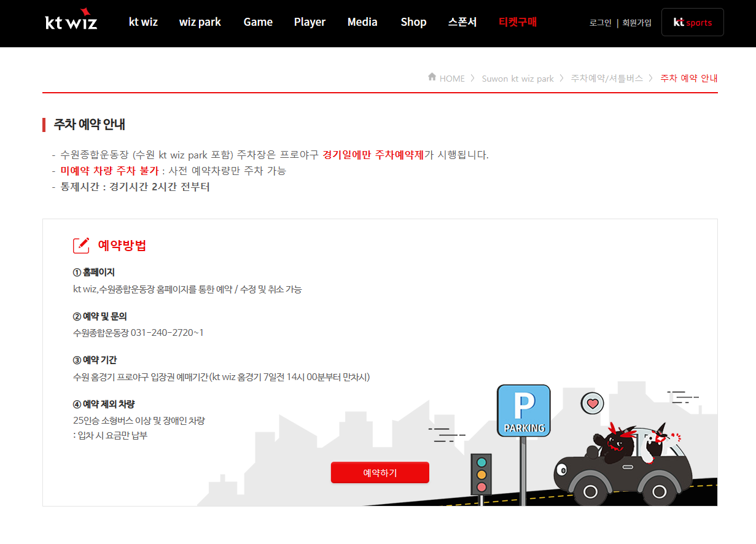Click the ② 예약 및 문의 heading

tap(100, 317)
